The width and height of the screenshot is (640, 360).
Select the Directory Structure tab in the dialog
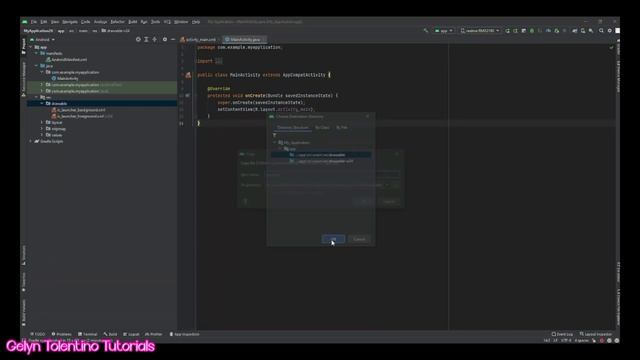(x=293, y=128)
